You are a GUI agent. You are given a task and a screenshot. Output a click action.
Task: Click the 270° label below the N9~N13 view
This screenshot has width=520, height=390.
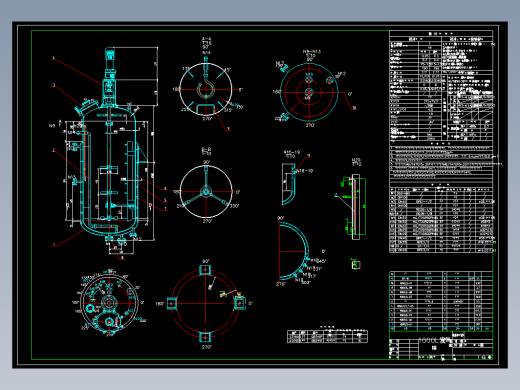(x=310, y=125)
